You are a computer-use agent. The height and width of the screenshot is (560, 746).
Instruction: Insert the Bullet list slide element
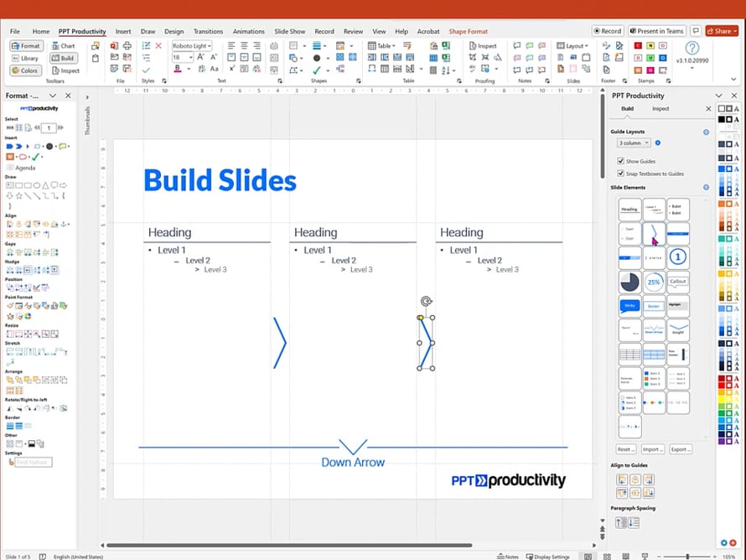(677, 210)
